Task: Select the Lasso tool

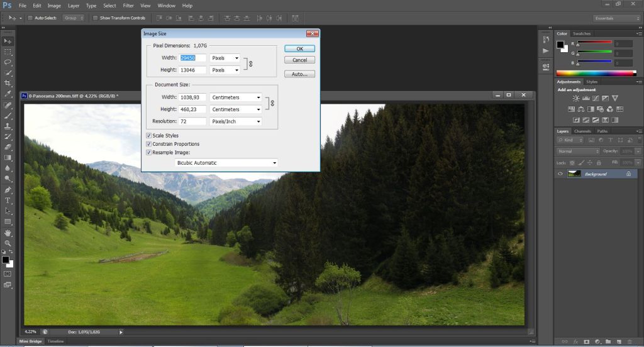Action: (8, 62)
